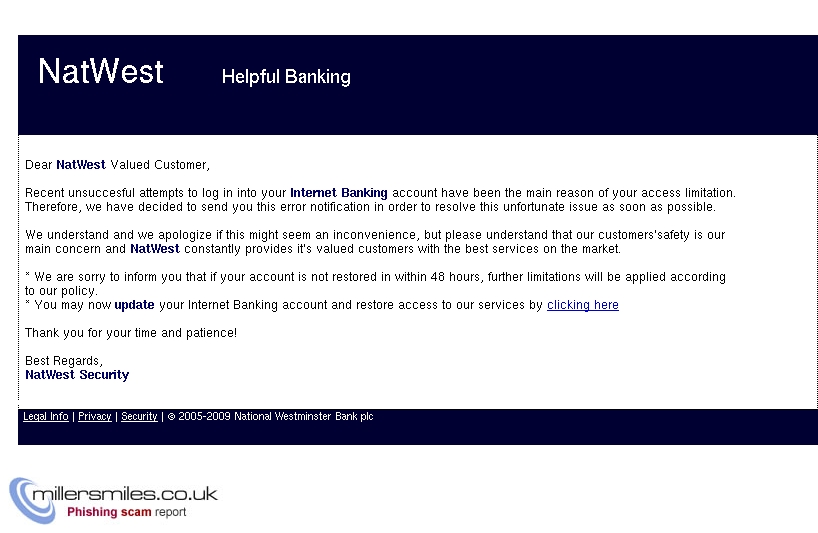Click the "Best Regards," closing line
Viewport: 818px width, 533px height.
pos(64,361)
